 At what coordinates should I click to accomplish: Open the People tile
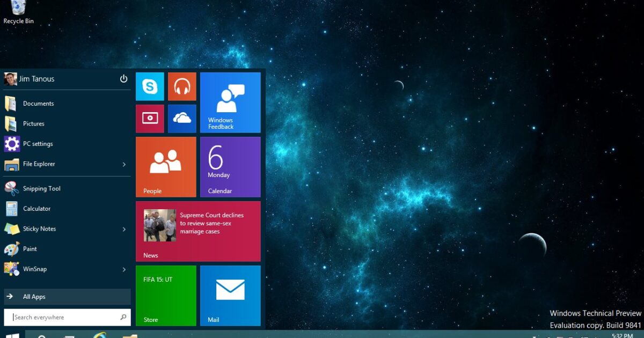[166, 167]
